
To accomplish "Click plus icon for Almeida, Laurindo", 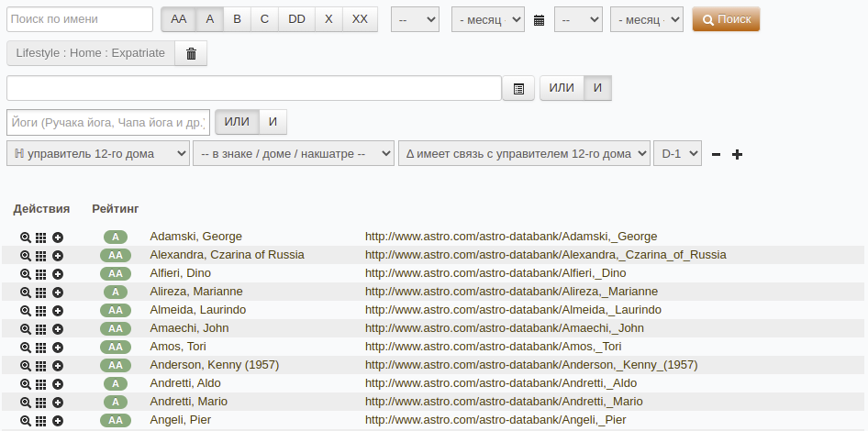I will pyautogui.click(x=58, y=310).
